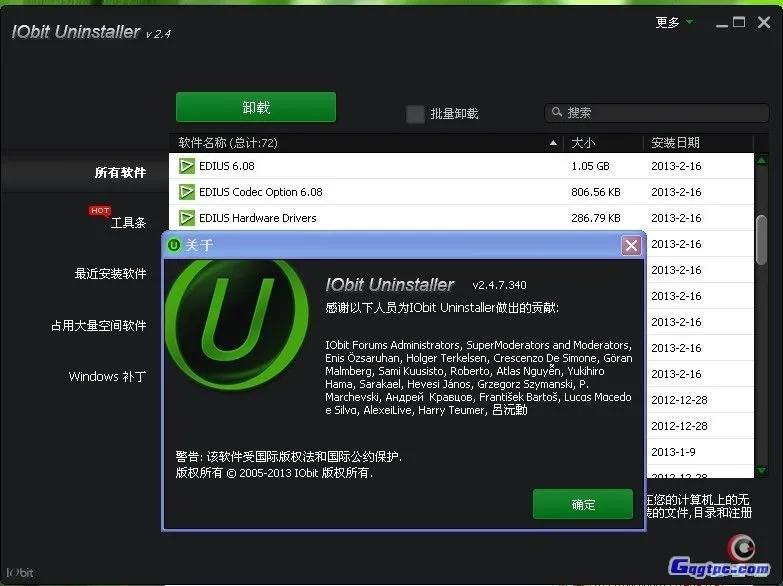Click the 软件名称 (总计:72) column header
Image resolution: width=783 pixels, height=586 pixels.
(228, 143)
